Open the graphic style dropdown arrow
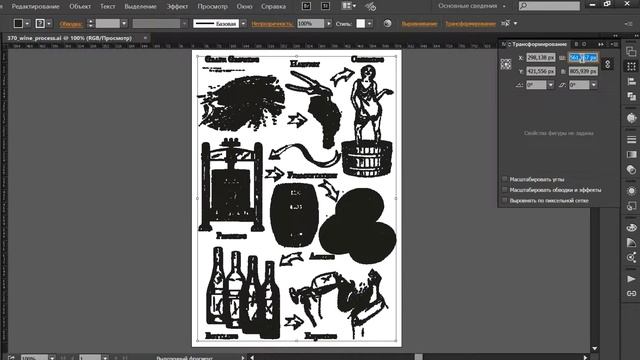Viewport: 640px width, 360px height. pos(369,24)
